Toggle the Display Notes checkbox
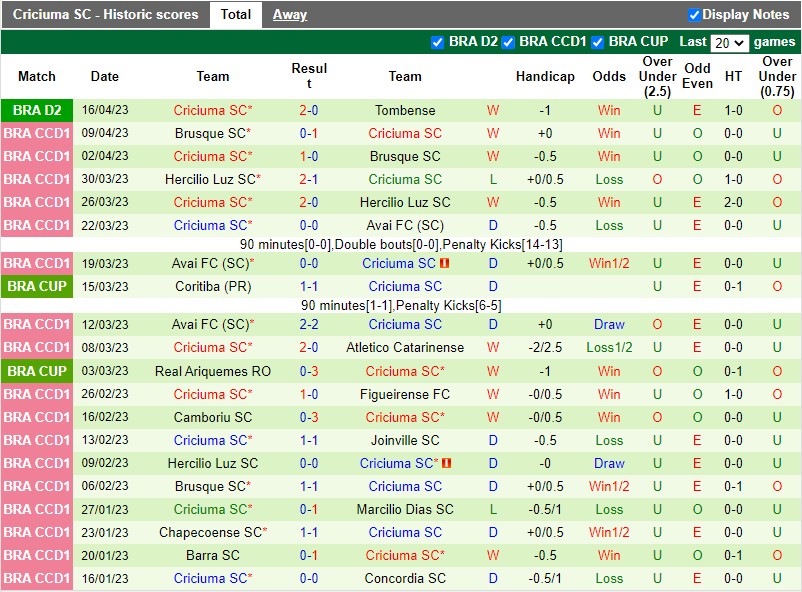Image resolution: width=802 pixels, height=592 pixels. pos(694,15)
